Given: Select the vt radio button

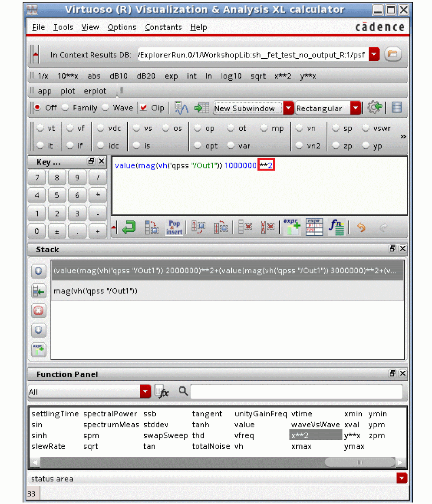Looking at the screenshot, I should [x=40, y=128].
